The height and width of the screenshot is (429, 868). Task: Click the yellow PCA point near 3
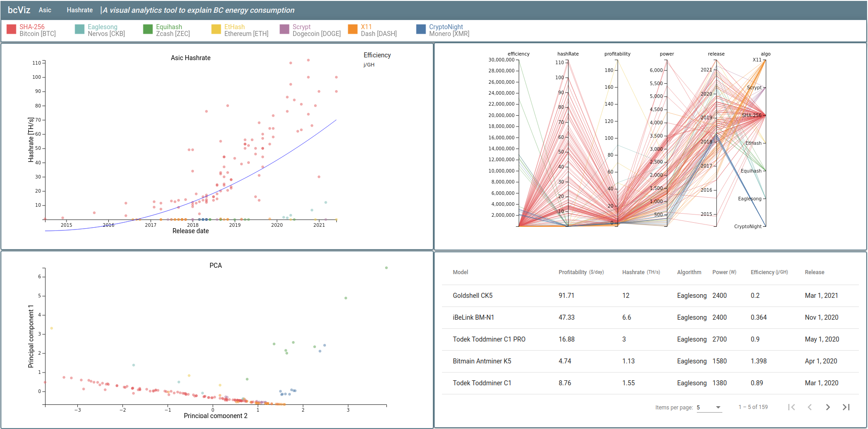(52, 328)
